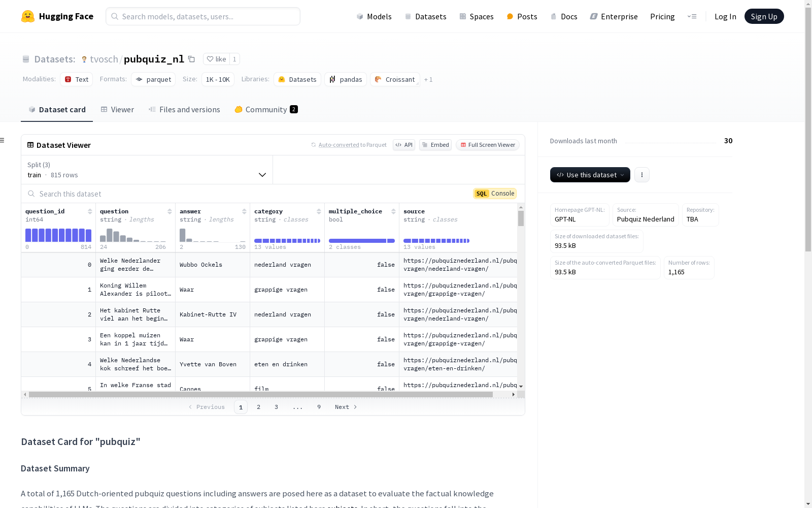Click the Text modality tag
Viewport: 812px width, 508px height.
pos(76,79)
